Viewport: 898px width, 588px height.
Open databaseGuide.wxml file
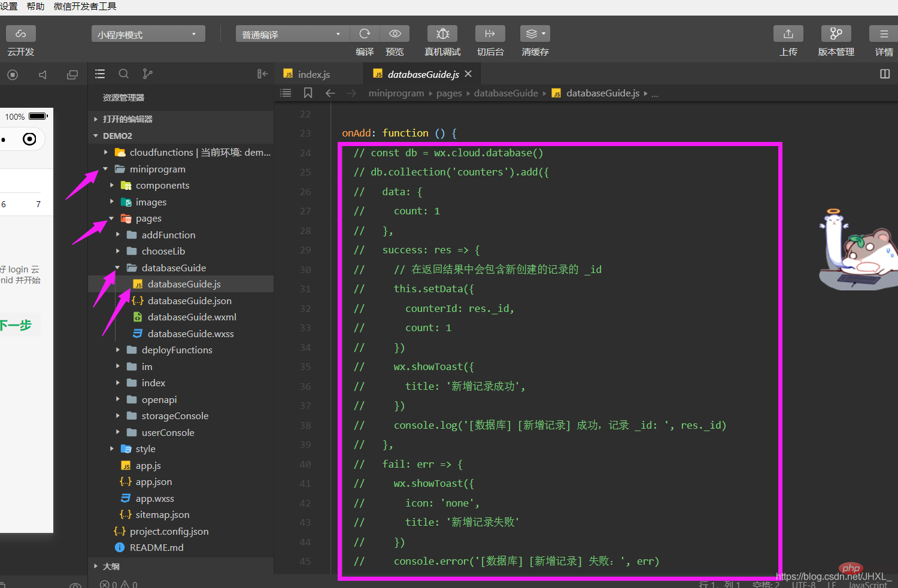pos(181,317)
